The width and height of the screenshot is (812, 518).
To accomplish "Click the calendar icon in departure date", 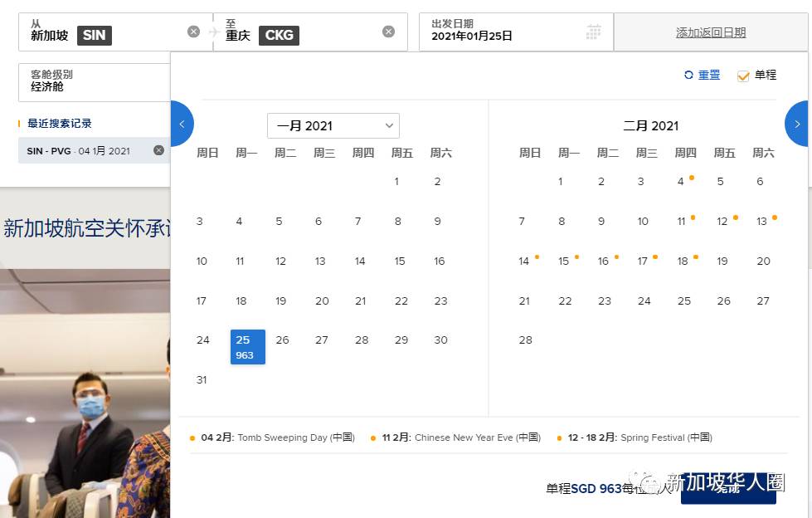I will 593,32.
